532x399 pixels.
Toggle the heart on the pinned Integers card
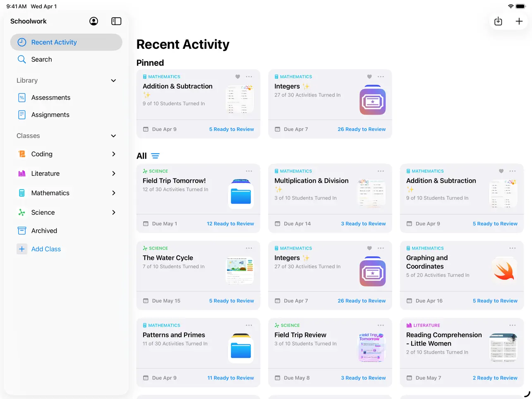pyautogui.click(x=369, y=77)
